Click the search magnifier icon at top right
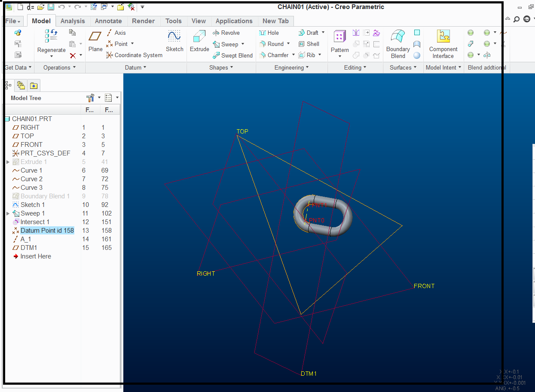Screen dimensions: 535x392 tap(516, 19)
